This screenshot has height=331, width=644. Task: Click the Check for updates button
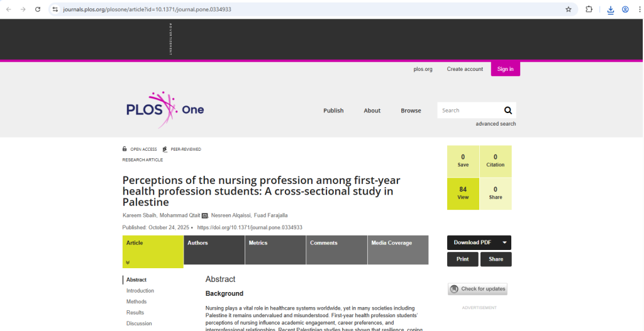click(x=477, y=289)
